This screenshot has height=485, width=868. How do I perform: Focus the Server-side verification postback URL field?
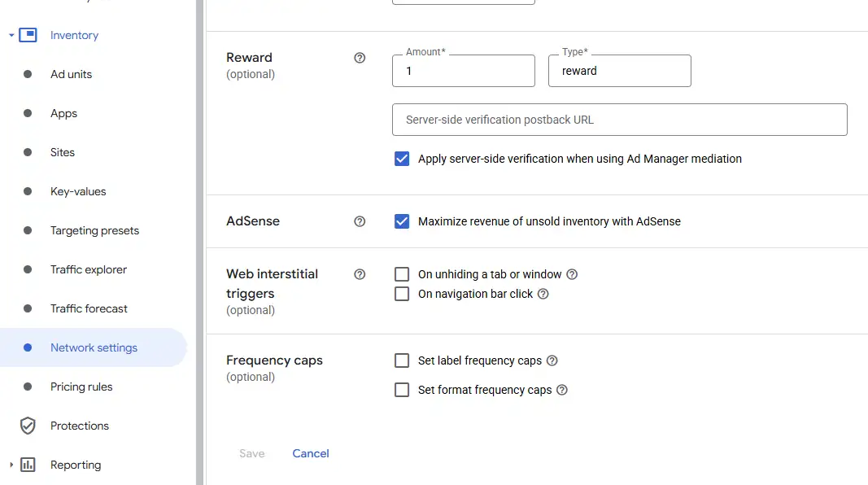[x=619, y=120]
